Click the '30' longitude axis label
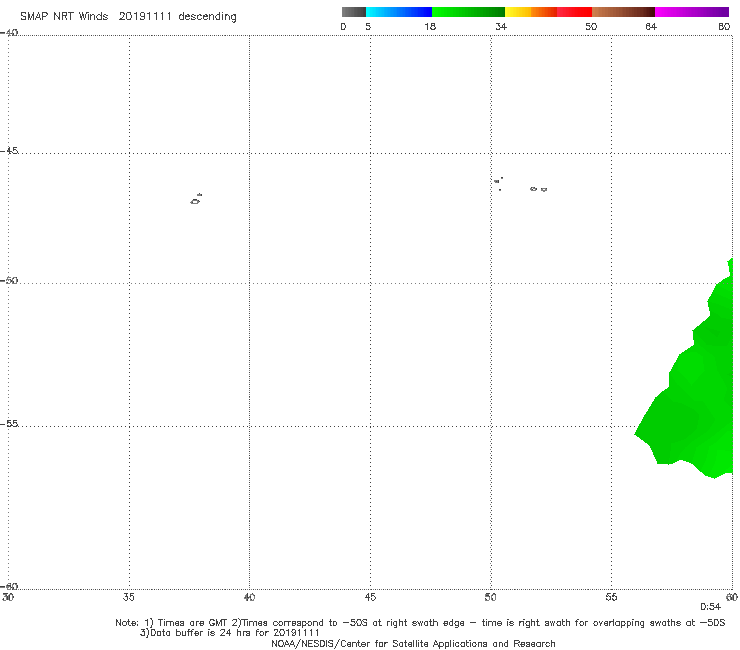 (x=8, y=597)
